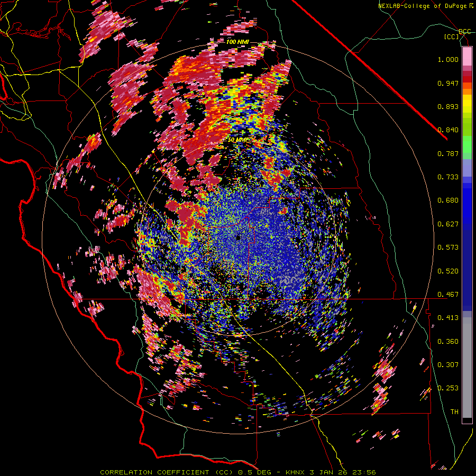The height and width of the screenshot is (476, 476).
Task: Select the 0.947 scale value
Action: [448, 83]
